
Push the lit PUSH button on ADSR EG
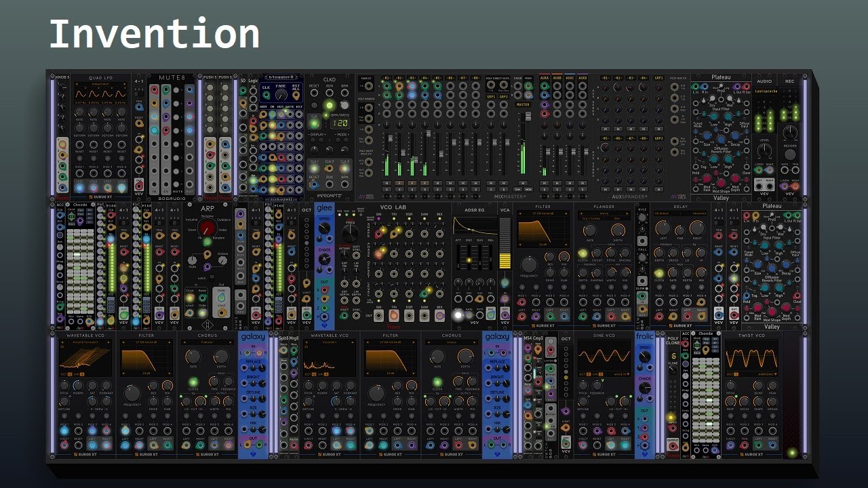458,314
